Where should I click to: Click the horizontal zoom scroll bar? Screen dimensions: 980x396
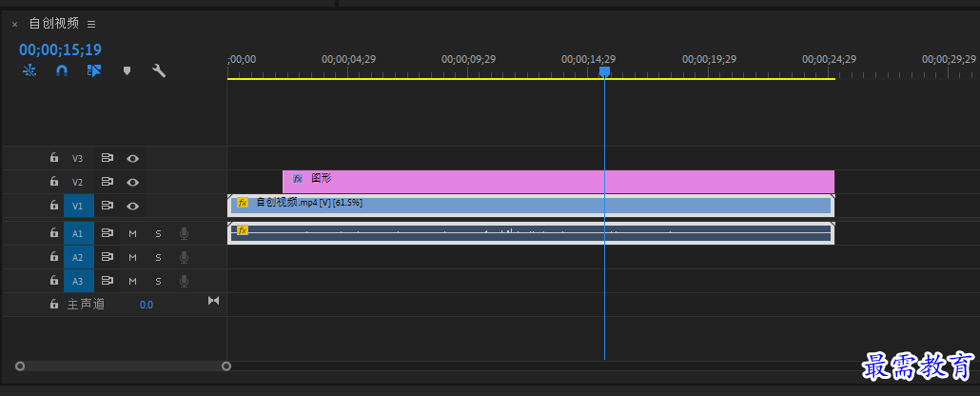click(x=123, y=366)
